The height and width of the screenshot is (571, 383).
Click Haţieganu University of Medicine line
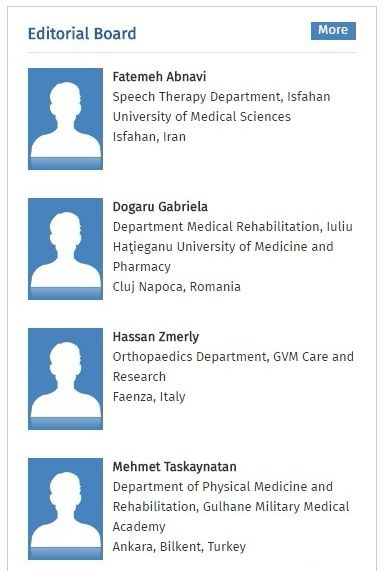[x=223, y=247]
